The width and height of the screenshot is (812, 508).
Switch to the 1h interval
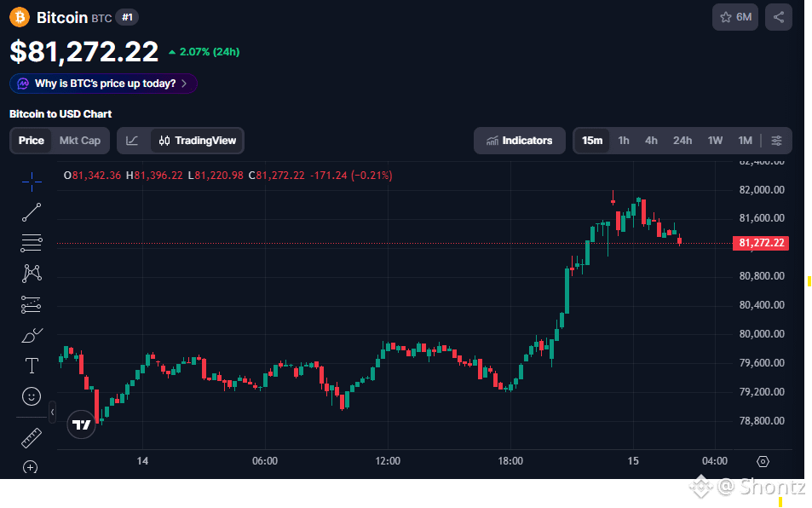point(624,141)
